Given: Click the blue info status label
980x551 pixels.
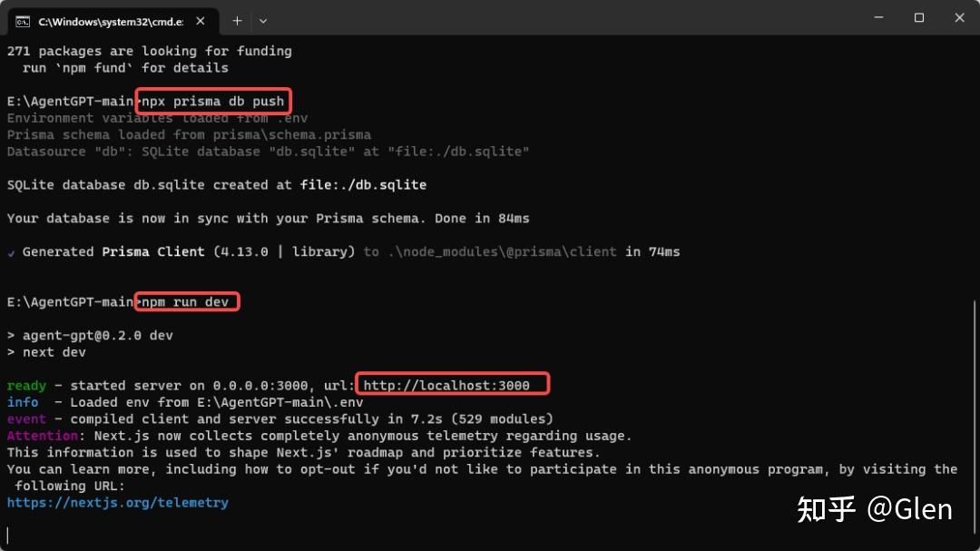Looking at the screenshot, I should point(23,402).
